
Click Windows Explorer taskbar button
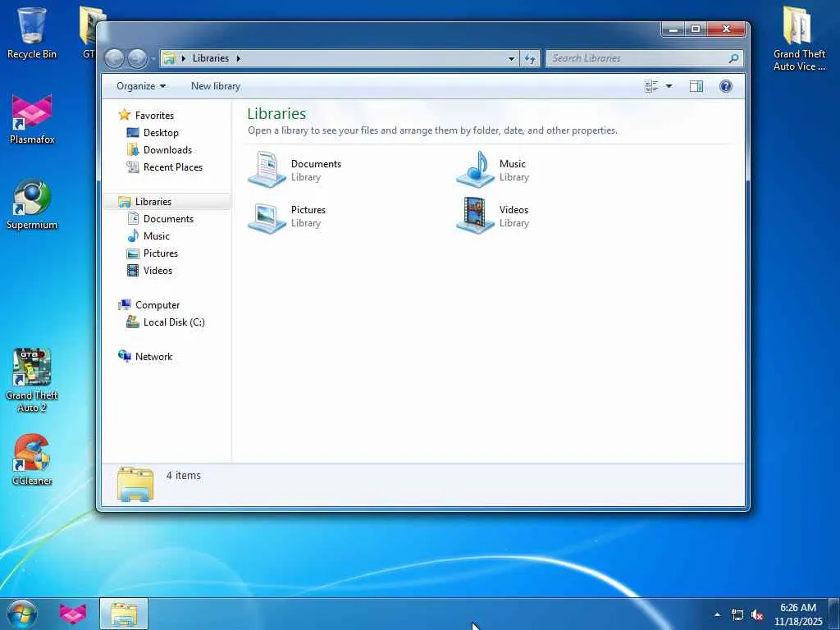(x=124, y=614)
